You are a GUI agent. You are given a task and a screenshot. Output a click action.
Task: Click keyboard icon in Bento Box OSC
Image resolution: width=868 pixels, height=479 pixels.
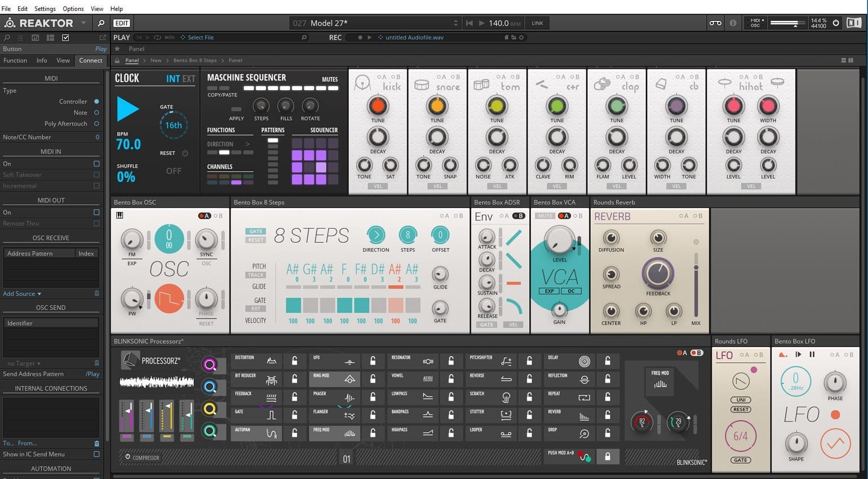click(x=119, y=215)
